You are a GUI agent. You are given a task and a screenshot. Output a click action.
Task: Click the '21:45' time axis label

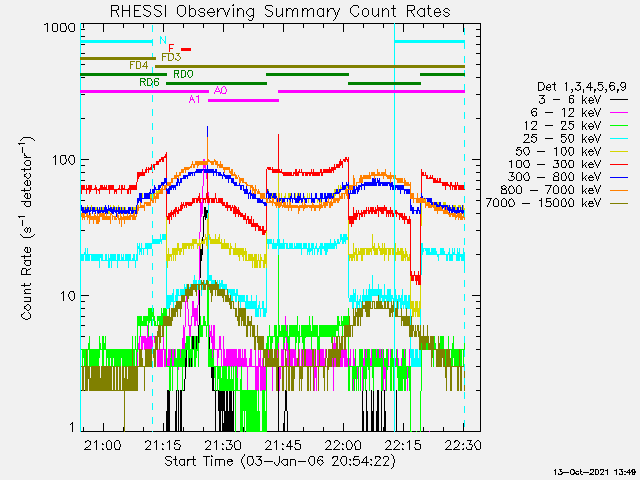pos(283,445)
